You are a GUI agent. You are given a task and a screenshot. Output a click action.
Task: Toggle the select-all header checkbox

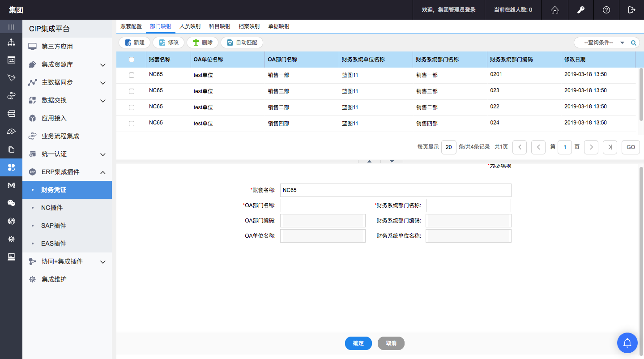tap(132, 60)
